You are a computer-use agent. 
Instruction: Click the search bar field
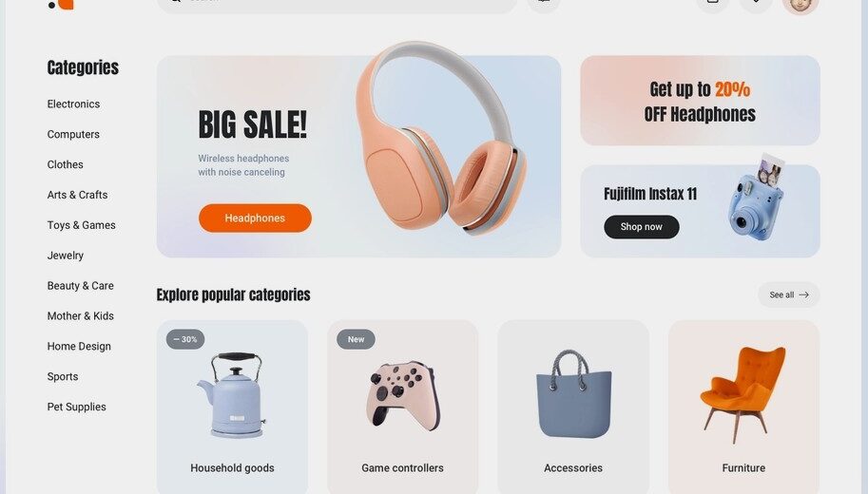click(x=337, y=6)
